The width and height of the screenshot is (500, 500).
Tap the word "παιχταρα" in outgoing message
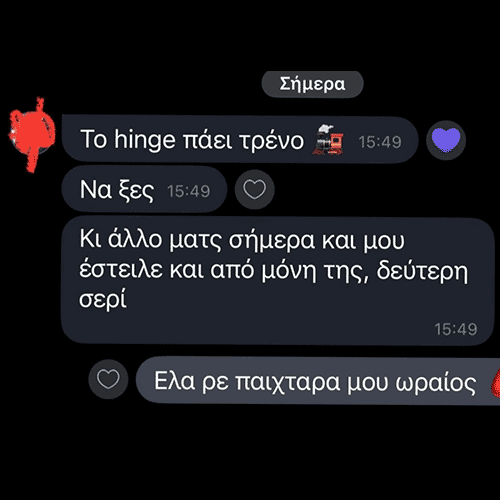pyautogui.click(x=288, y=382)
